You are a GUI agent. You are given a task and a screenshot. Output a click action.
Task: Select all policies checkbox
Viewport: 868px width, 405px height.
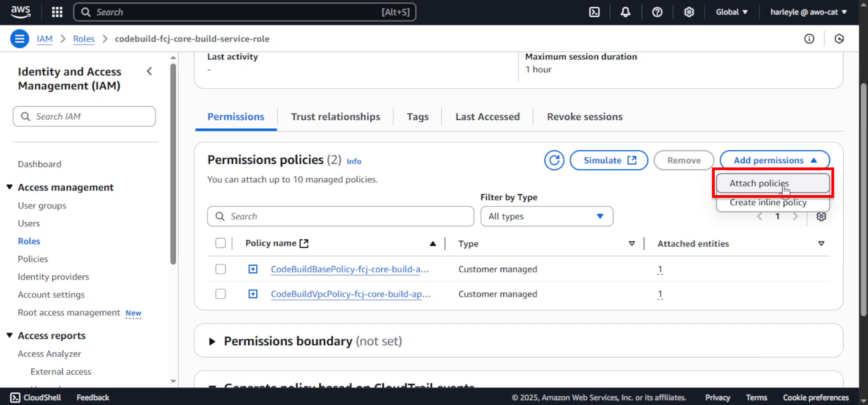[x=221, y=243]
